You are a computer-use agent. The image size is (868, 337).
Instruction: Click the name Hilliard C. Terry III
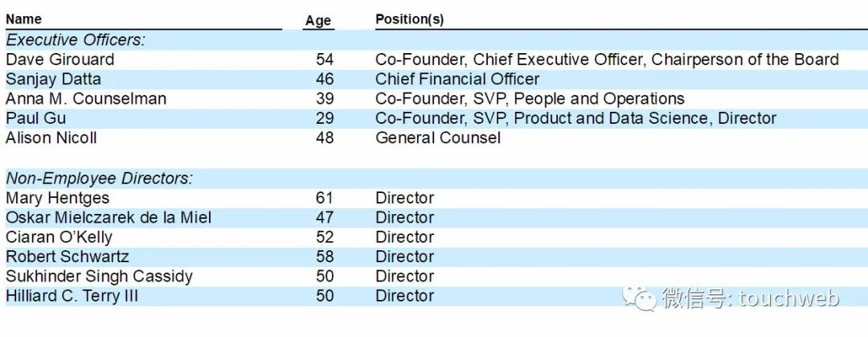tap(72, 296)
